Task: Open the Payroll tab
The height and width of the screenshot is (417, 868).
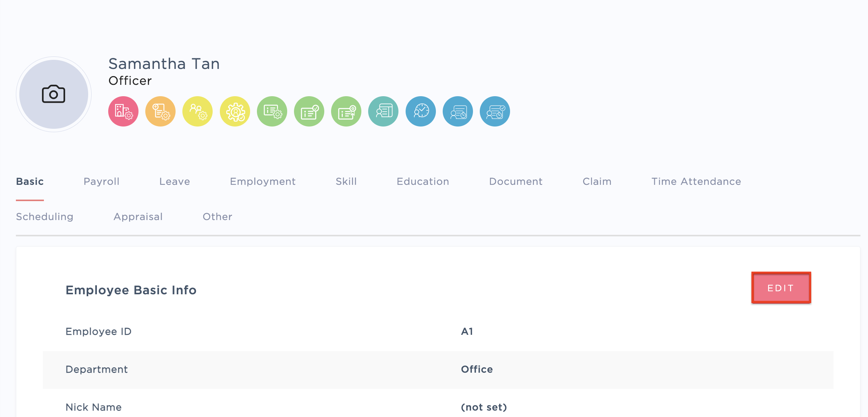Action: click(x=101, y=181)
